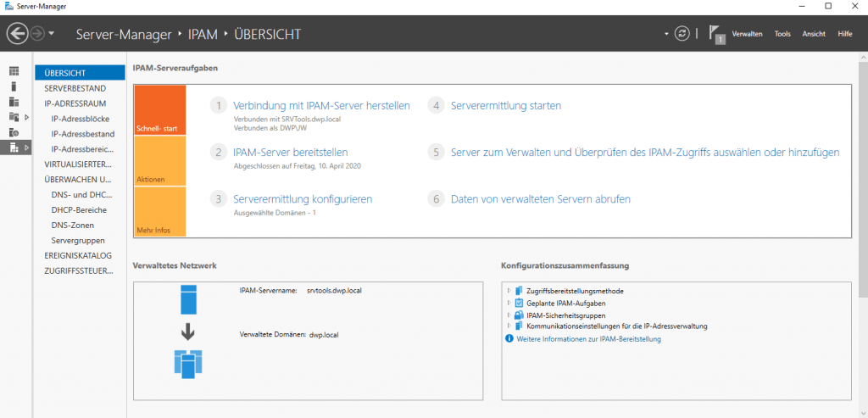The height and width of the screenshot is (418, 868).
Task: Click the vertical scrollbar on right edge
Action: (x=863, y=180)
